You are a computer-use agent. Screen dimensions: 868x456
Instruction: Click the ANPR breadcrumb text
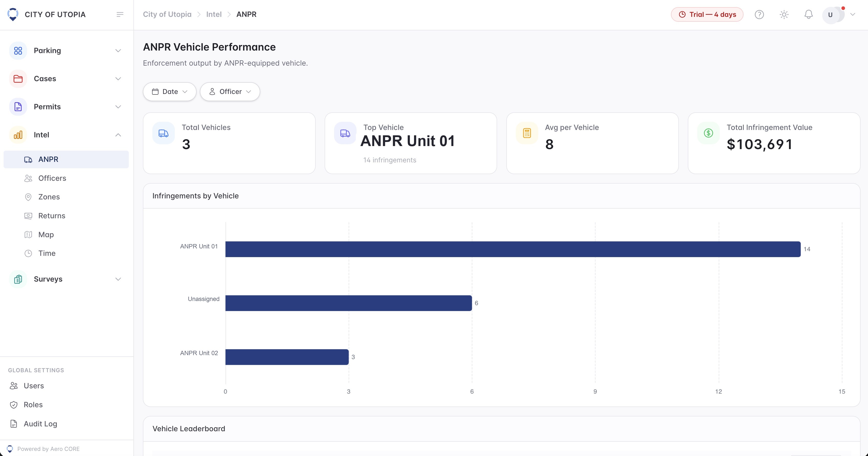[x=246, y=15]
